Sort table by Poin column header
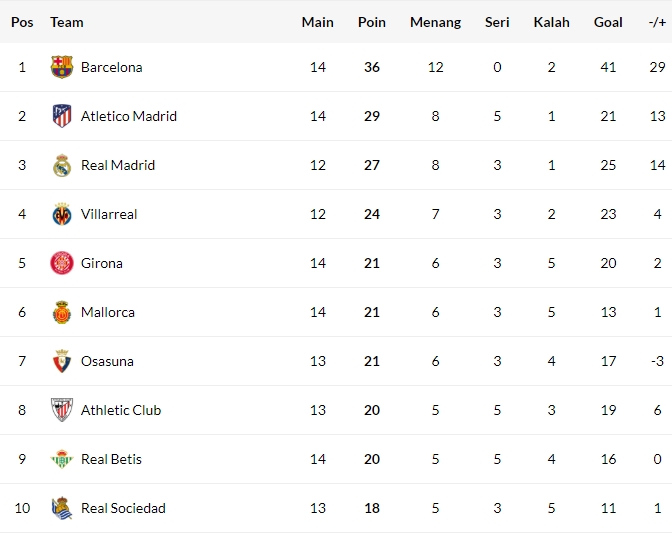 [372, 22]
